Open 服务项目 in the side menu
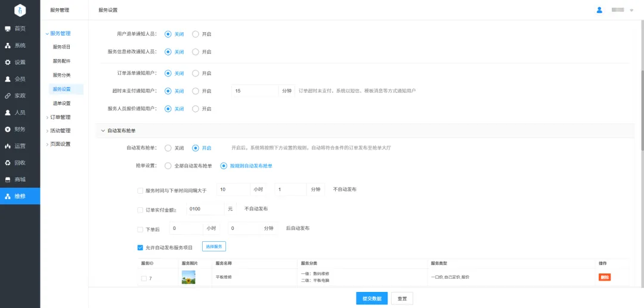644x308 pixels. pyautogui.click(x=61, y=46)
